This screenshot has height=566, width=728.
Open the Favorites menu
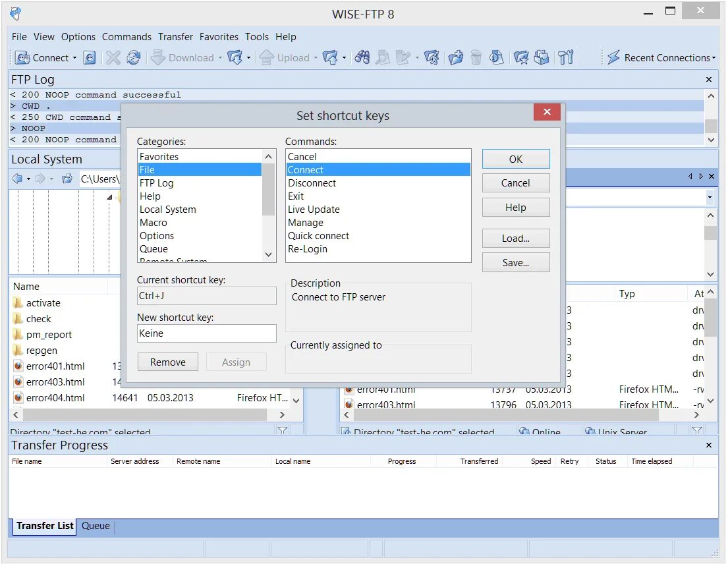click(x=219, y=37)
